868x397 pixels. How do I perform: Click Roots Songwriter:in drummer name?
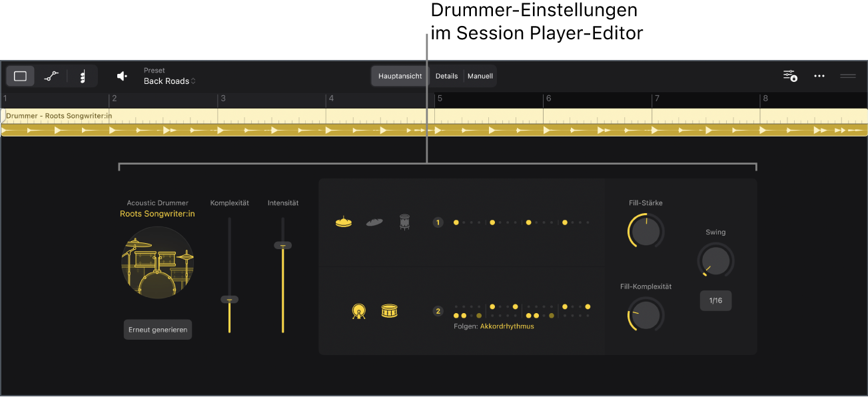point(157,214)
